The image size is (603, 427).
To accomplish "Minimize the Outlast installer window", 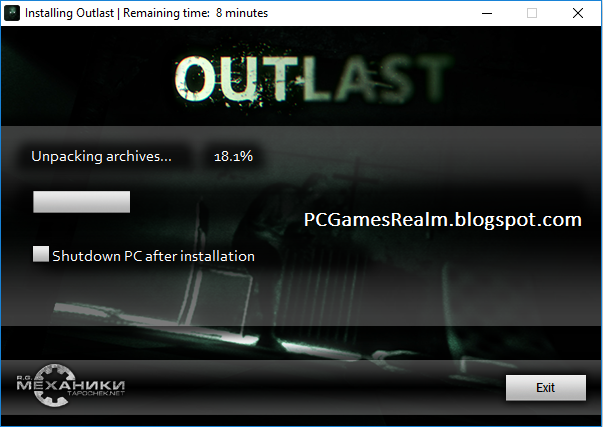I will click(x=487, y=13).
